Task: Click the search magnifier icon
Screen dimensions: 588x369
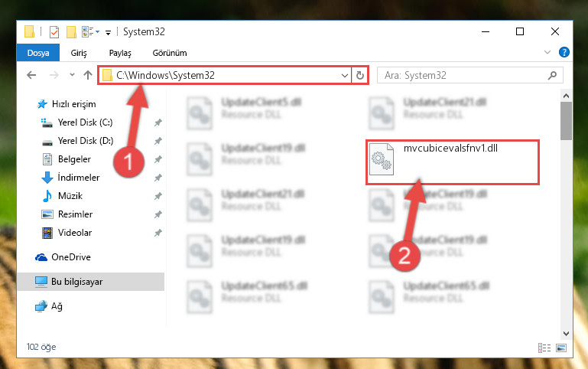Action: pyautogui.click(x=552, y=76)
